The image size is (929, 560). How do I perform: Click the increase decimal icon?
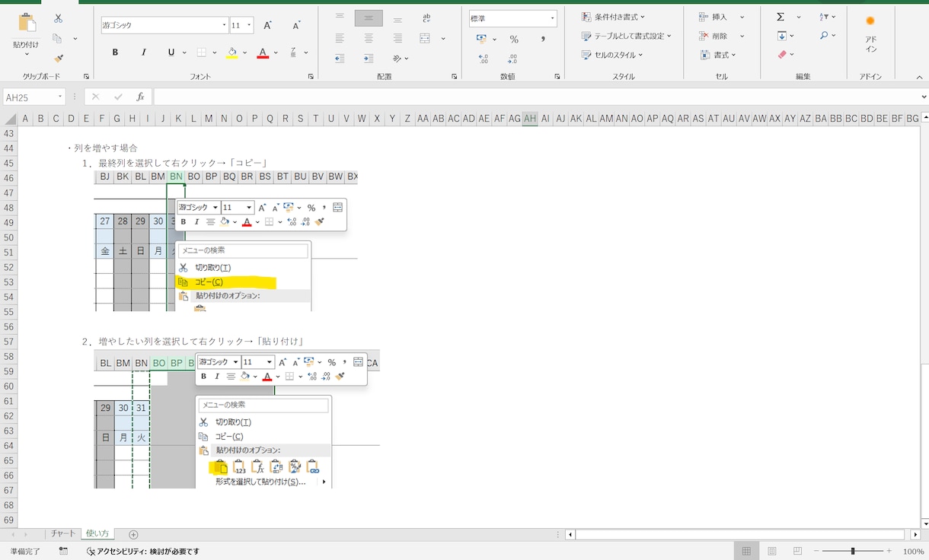pyautogui.click(x=483, y=59)
